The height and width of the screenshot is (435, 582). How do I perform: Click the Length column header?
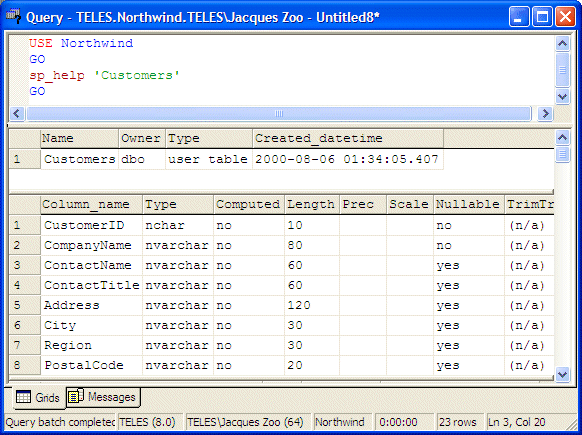pos(312,205)
